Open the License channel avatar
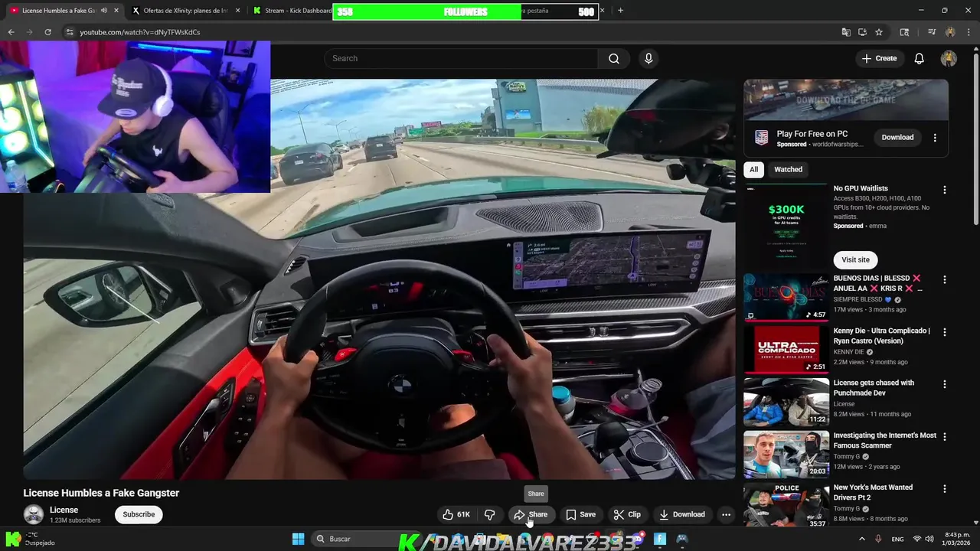980x551 pixels. [34, 514]
